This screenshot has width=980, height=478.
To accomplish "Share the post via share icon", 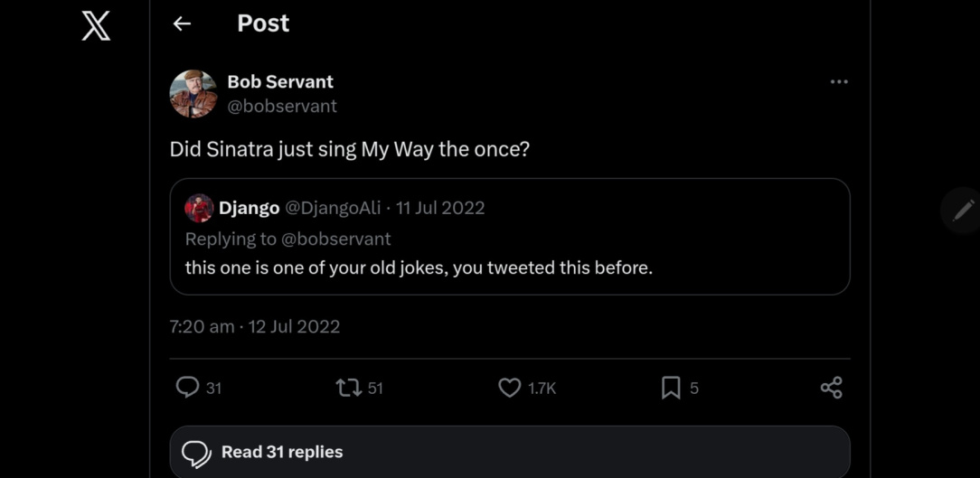I will (831, 388).
